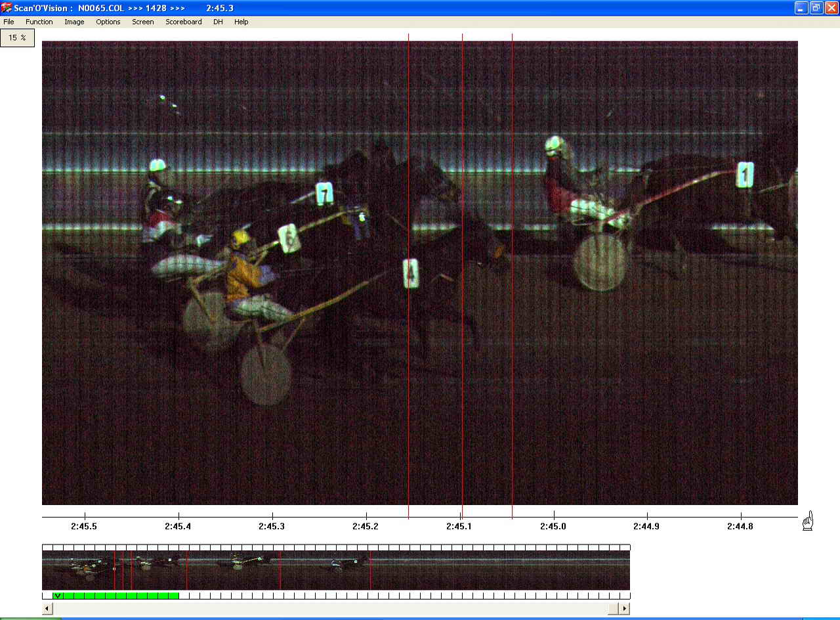This screenshot has width=840, height=620.
Task: Open the DH menu
Action: (218, 22)
